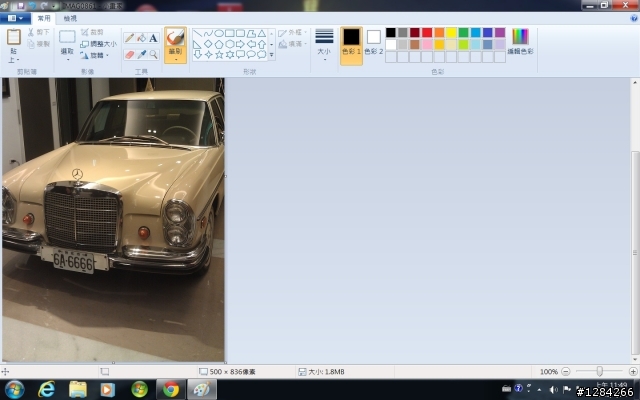640x400 pixels.
Task: Click the vertical scrollbar thumb
Action: click(x=635, y=253)
